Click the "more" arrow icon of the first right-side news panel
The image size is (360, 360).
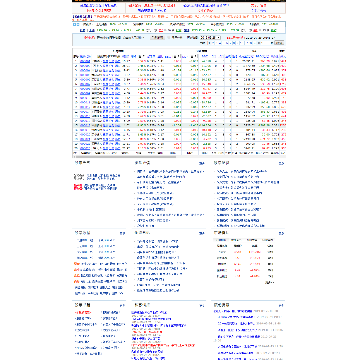[282, 164]
